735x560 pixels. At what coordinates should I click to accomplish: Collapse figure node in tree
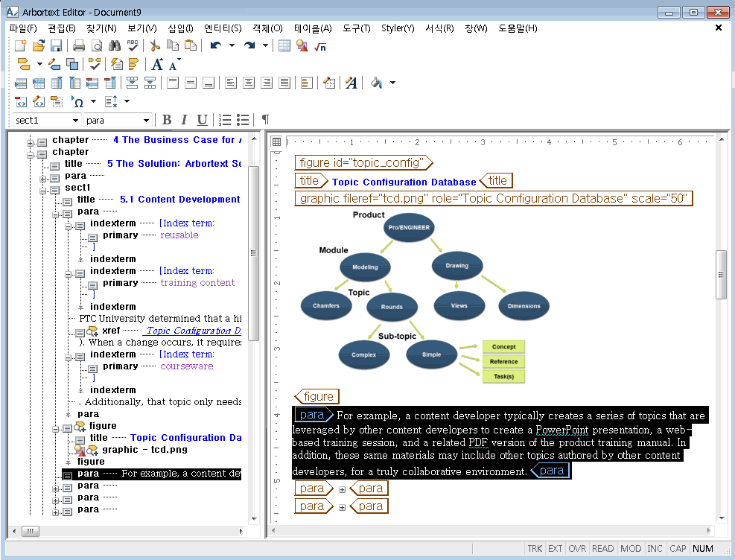click(55, 429)
